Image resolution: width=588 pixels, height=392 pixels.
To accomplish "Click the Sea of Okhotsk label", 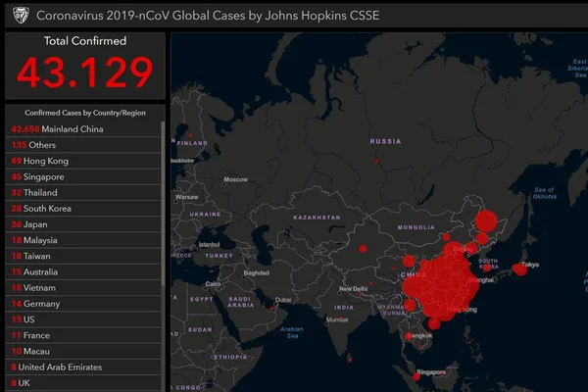I will pos(545,193).
